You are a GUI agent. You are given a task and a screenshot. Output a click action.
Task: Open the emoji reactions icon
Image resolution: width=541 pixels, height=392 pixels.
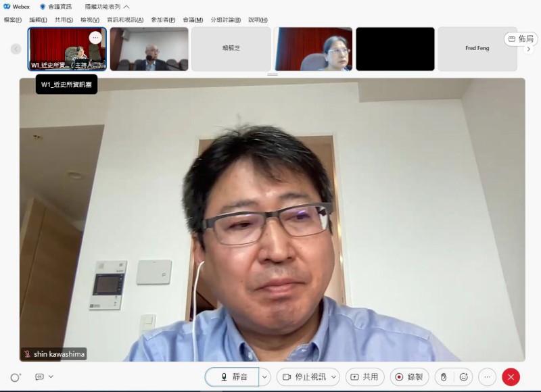[x=463, y=377]
